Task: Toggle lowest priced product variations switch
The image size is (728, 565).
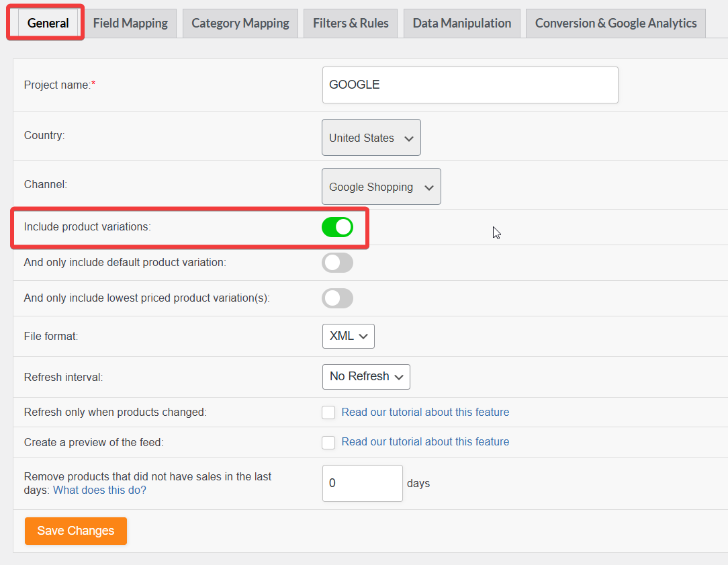Action: coord(337,298)
